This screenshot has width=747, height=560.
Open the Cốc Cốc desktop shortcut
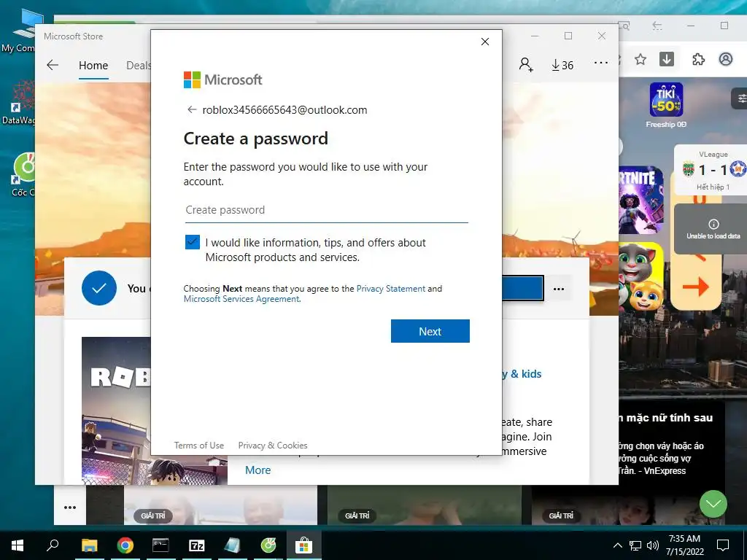(x=21, y=175)
